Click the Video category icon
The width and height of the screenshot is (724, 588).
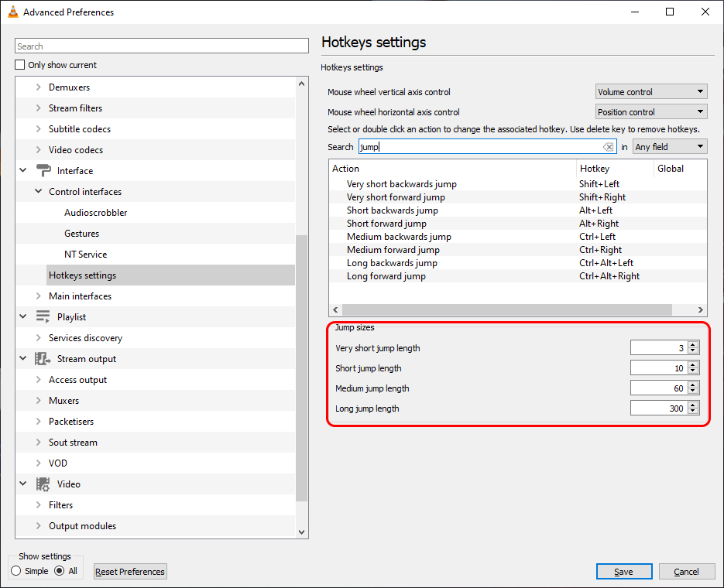point(43,484)
